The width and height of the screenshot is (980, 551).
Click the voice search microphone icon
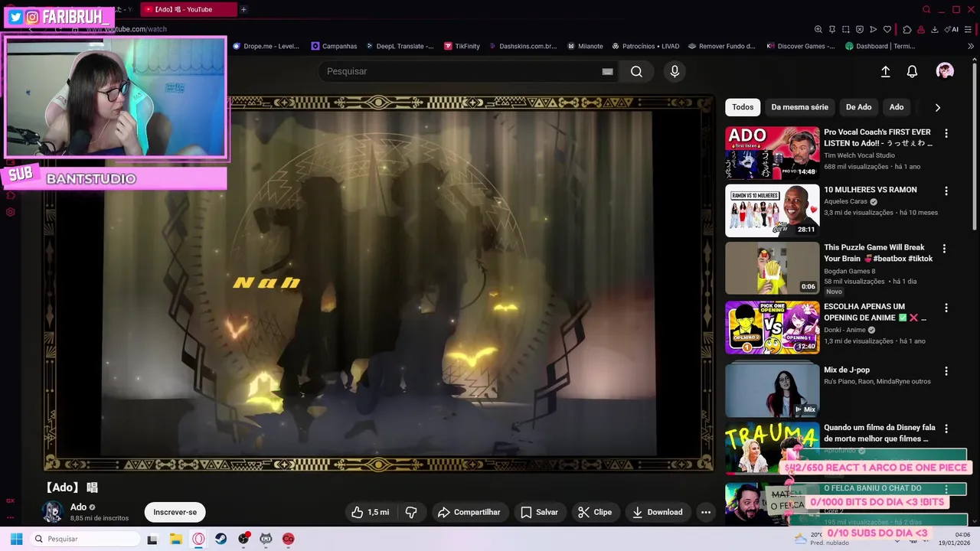(x=675, y=71)
